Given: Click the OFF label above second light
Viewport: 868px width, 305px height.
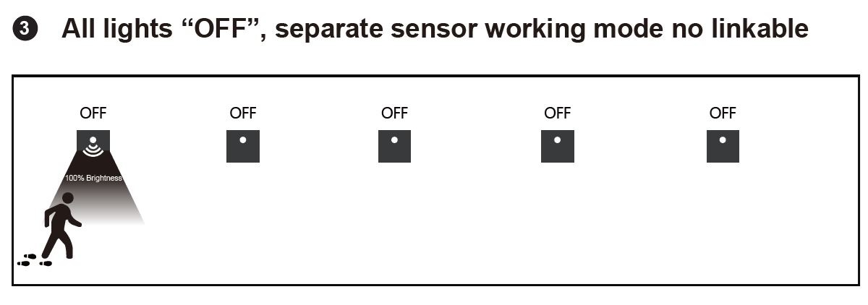Looking at the screenshot, I should coord(243,113).
